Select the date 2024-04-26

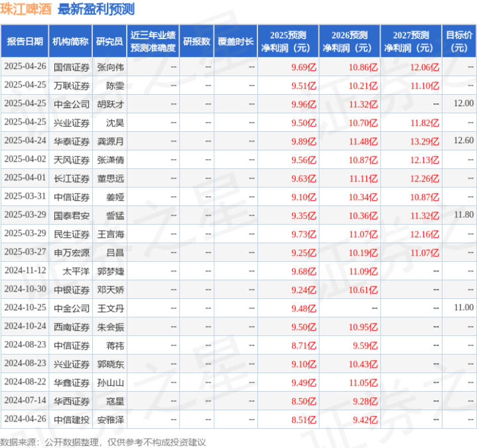click(x=25, y=419)
